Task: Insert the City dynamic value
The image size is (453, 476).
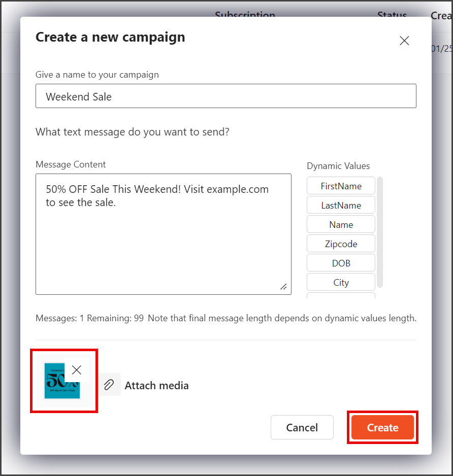Action: pyautogui.click(x=341, y=282)
